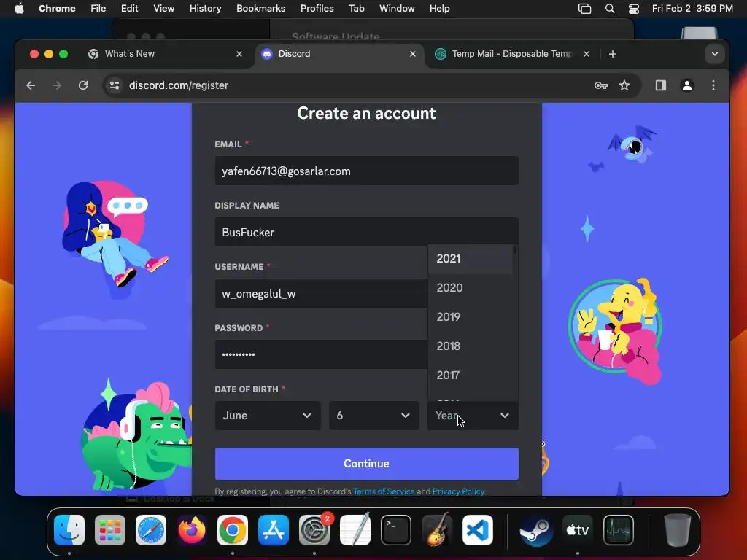Click the Display Name field with BusFucker
The height and width of the screenshot is (560, 747).
coord(366,232)
